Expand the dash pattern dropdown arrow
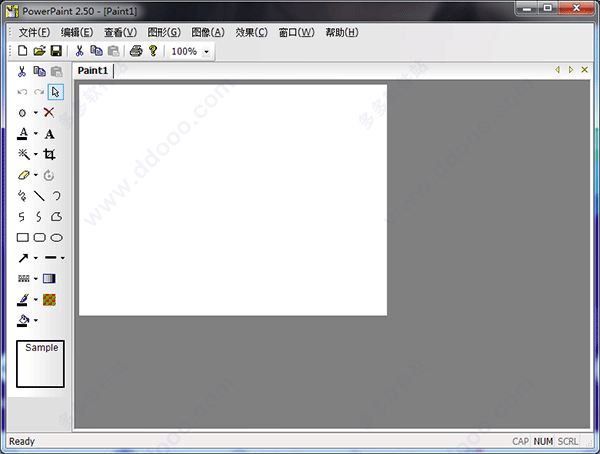600x454 pixels. coord(36,279)
